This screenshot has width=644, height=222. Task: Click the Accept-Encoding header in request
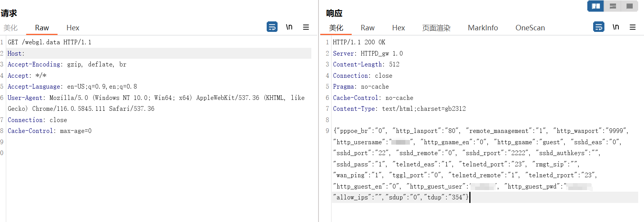(x=67, y=64)
